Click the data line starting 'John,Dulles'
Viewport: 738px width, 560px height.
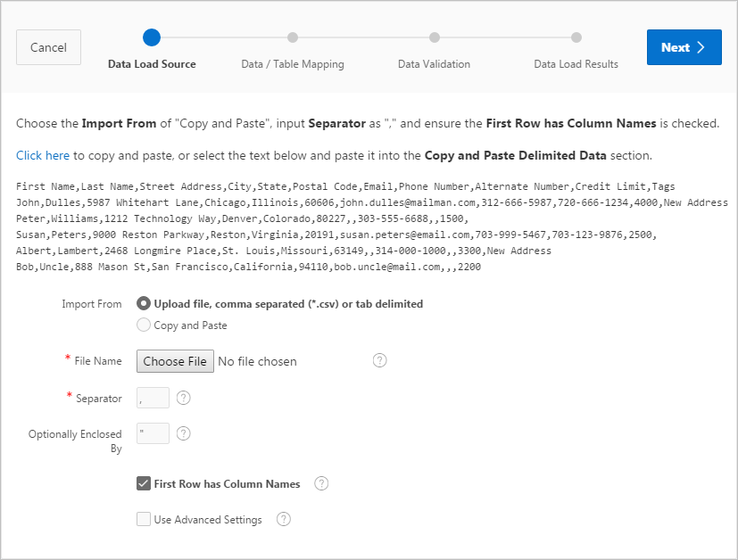coord(372,202)
